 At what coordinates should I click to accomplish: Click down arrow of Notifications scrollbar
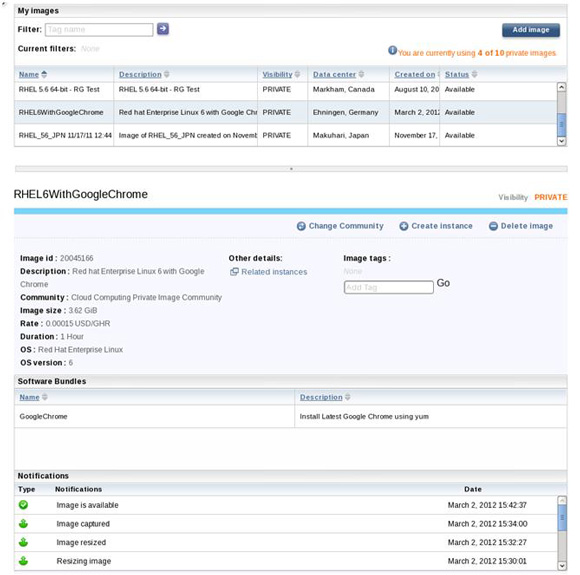(562, 566)
